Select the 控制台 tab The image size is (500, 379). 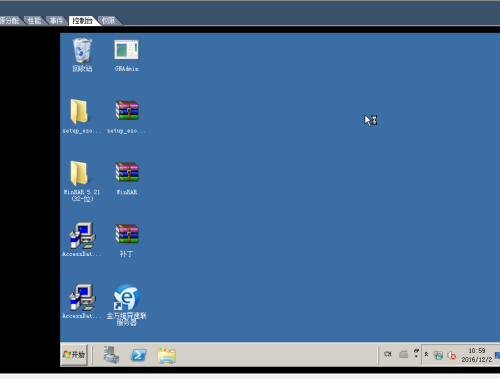(x=82, y=21)
